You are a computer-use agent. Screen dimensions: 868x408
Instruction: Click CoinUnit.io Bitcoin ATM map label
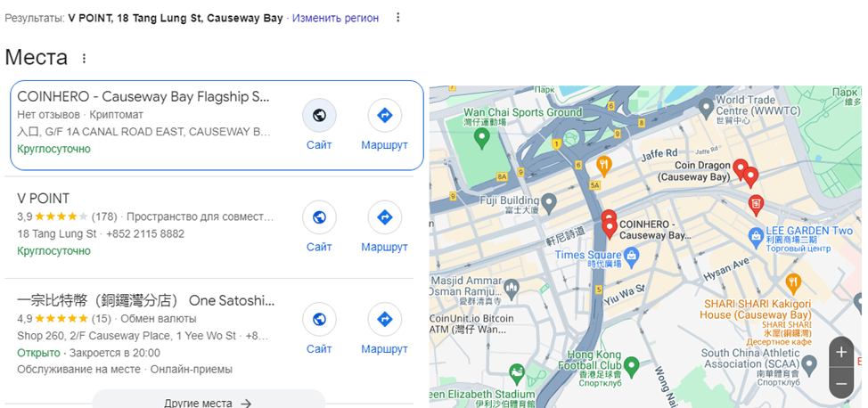[472, 324]
